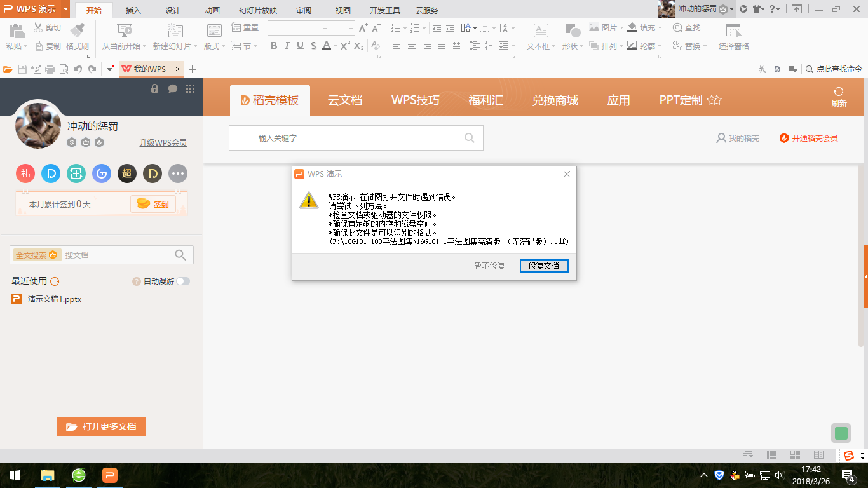Click the lock icon in sidebar header
Screen dimensions: 868x488
pos(154,89)
